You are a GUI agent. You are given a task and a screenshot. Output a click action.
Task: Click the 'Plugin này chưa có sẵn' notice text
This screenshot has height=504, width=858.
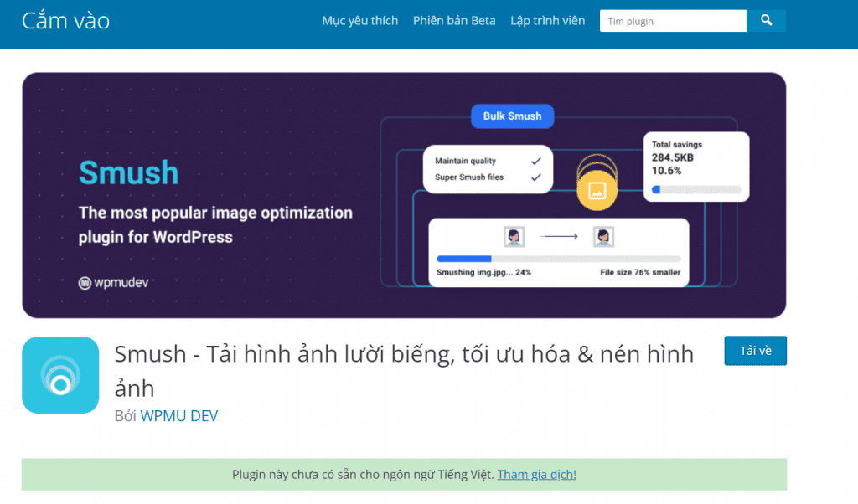coord(363,475)
